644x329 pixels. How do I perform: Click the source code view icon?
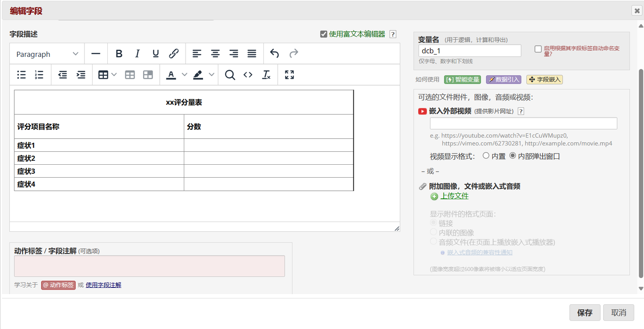pyautogui.click(x=248, y=75)
